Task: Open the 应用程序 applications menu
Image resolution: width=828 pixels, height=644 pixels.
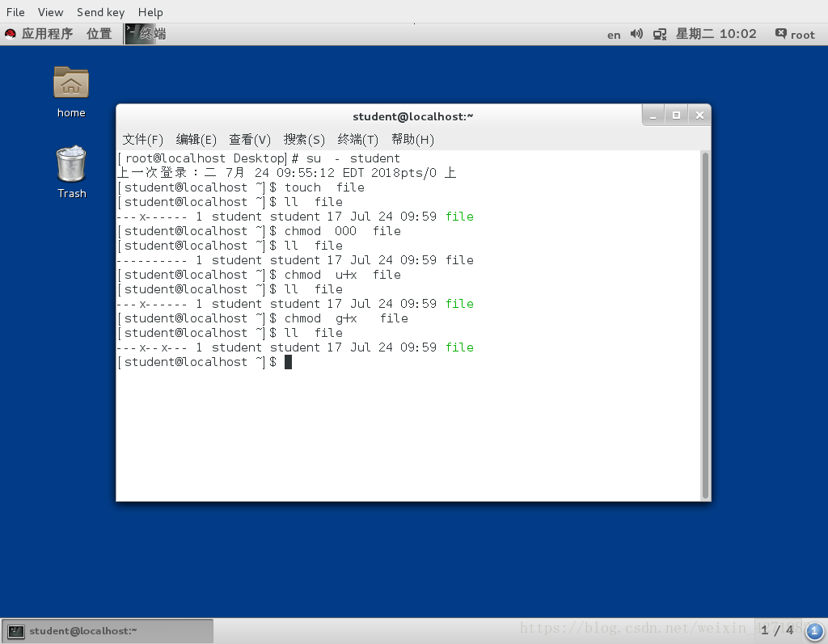Action: (47, 34)
